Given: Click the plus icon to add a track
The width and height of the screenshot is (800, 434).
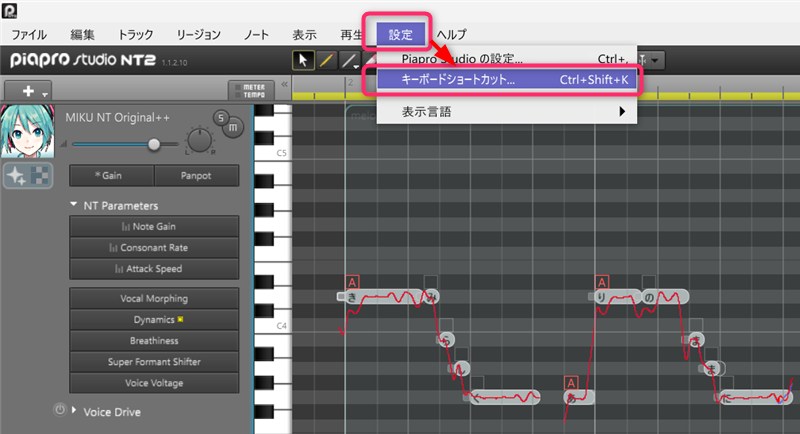Looking at the screenshot, I should tap(28, 91).
